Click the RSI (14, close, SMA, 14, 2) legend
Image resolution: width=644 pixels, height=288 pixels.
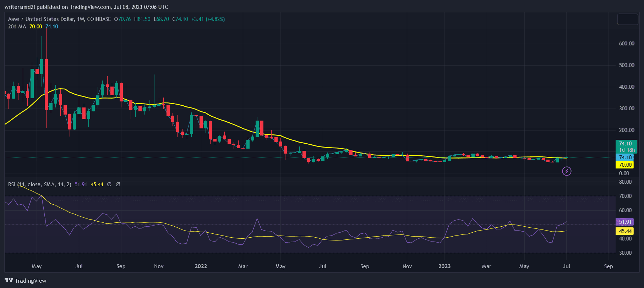(x=40, y=184)
